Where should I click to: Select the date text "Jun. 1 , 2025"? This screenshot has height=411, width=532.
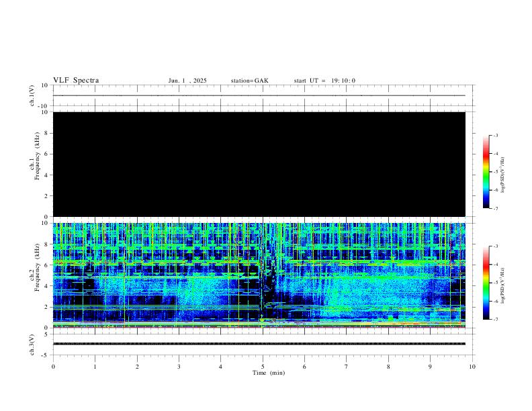click(187, 81)
